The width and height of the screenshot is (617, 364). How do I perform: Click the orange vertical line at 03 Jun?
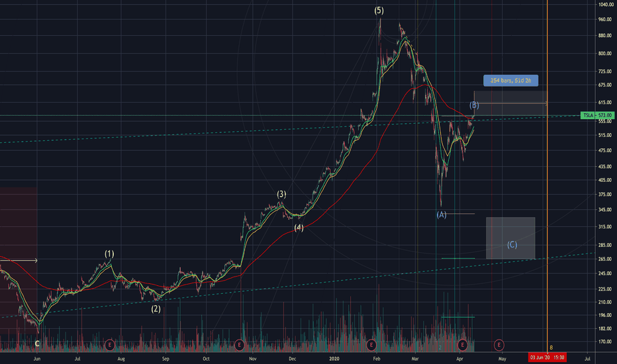pos(547,177)
